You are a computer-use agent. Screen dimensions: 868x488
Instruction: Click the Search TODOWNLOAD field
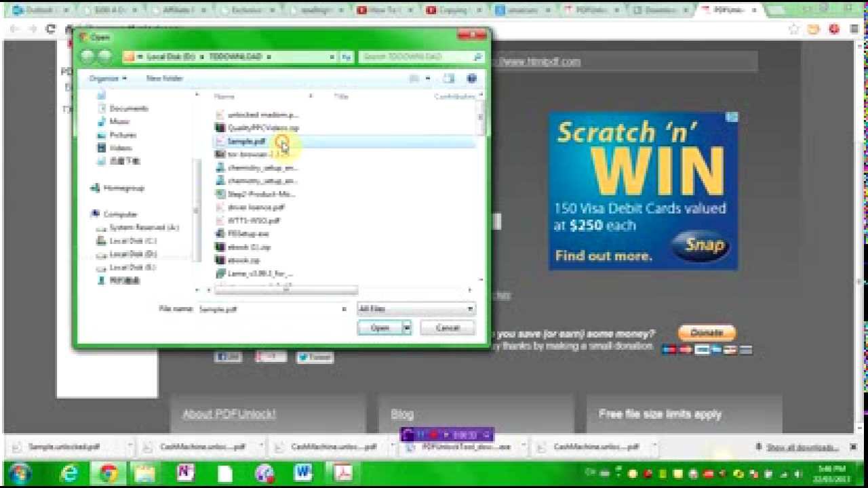pos(421,57)
